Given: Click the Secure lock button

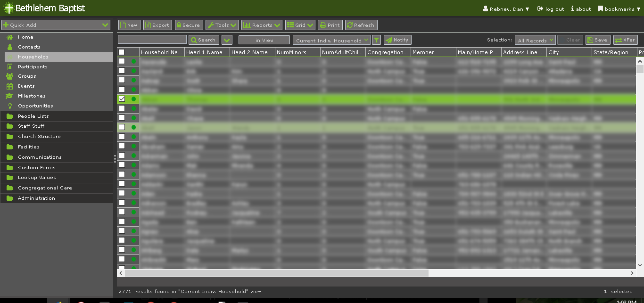Looking at the screenshot, I should coord(189,25).
